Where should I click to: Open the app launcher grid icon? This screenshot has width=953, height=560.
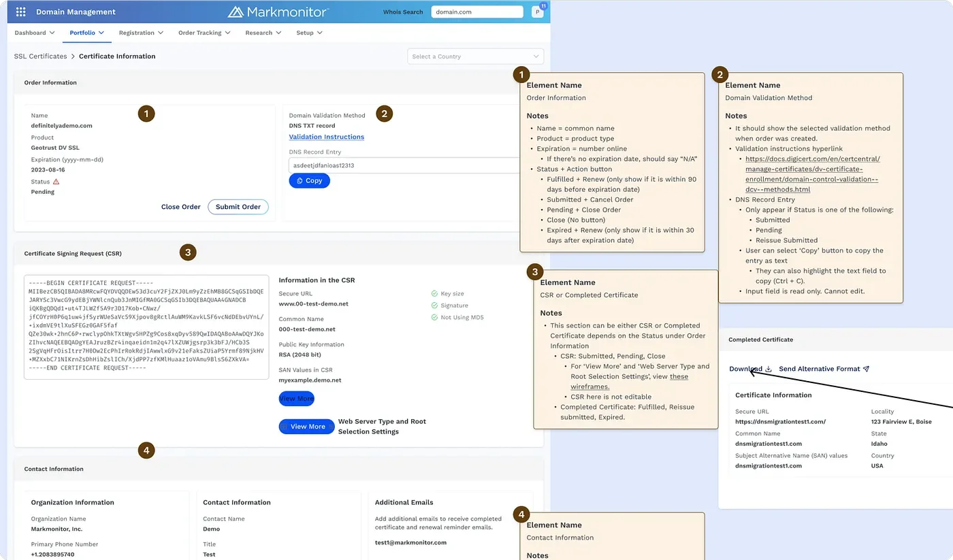20,12
